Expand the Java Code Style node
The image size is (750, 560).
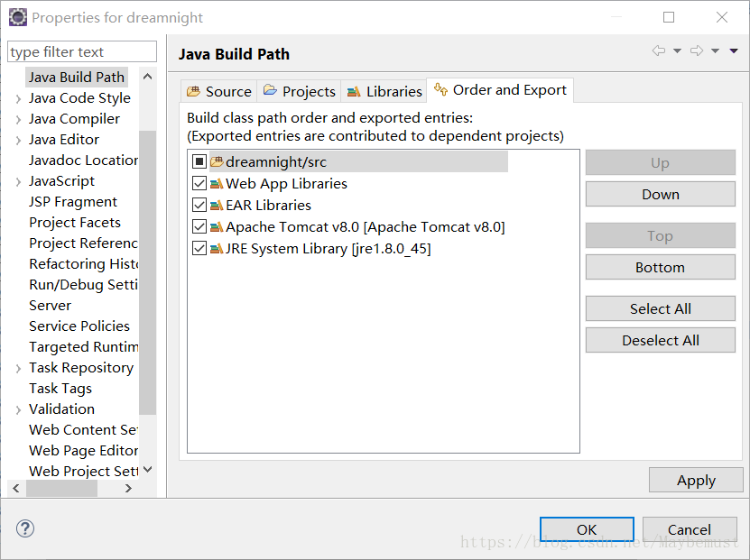(x=18, y=99)
